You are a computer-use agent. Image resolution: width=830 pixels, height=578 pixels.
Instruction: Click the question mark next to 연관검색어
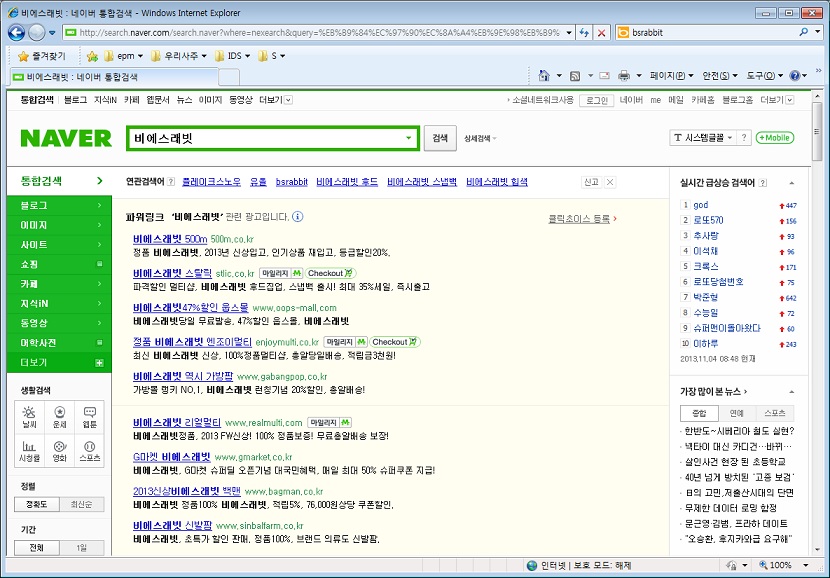click(x=171, y=182)
